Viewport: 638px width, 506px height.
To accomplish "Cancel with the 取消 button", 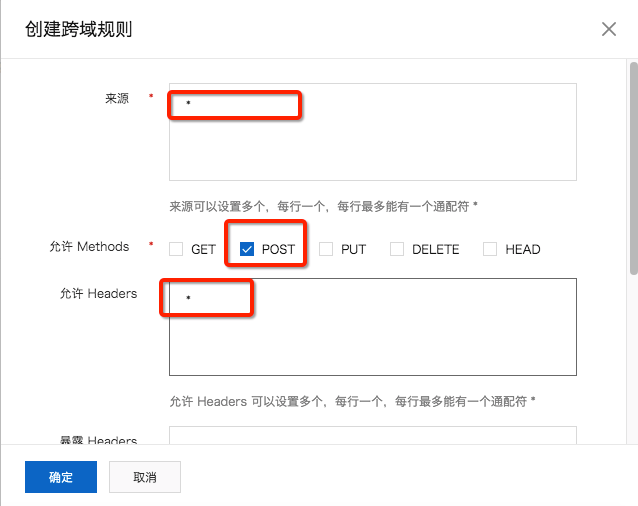I will coord(145,477).
